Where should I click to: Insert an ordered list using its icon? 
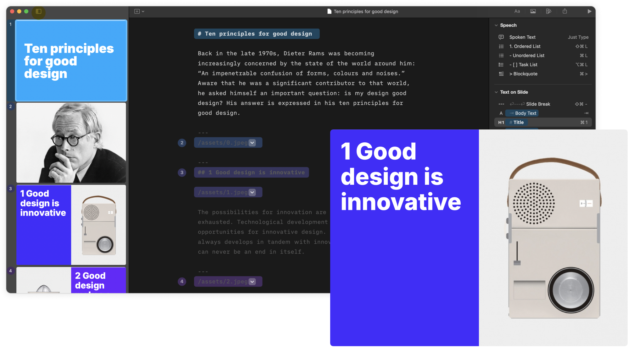point(501,46)
